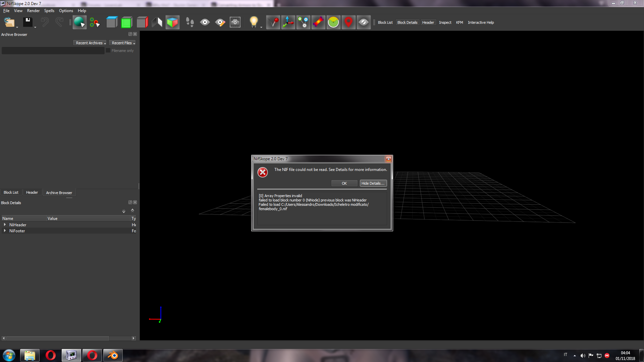Tick the Filename only checkbox
The width and height of the screenshot is (644, 362).
click(108, 51)
